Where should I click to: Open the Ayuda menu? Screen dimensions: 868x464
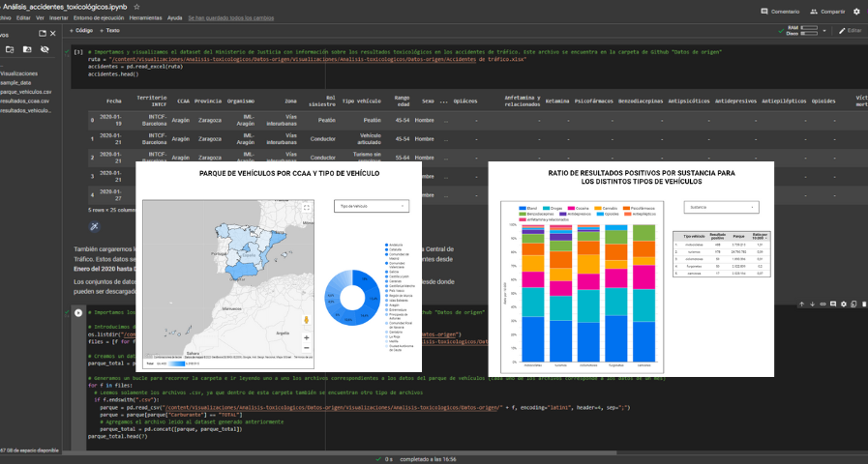point(175,18)
